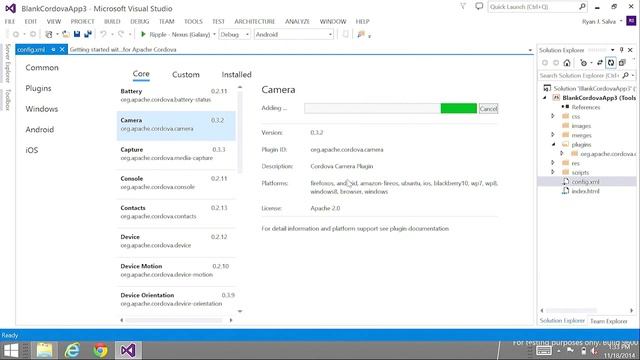Toggle auto-hide pin of Solution Explorer
The height and width of the screenshot is (360, 640).
tap(622, 50)
